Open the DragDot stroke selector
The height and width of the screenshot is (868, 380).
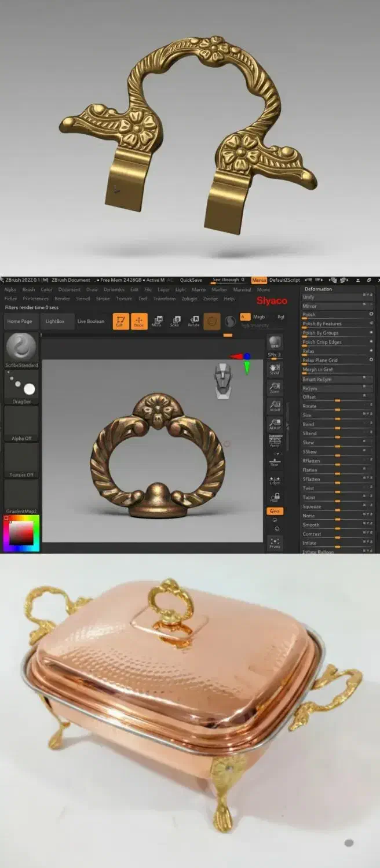click(21, 386)
